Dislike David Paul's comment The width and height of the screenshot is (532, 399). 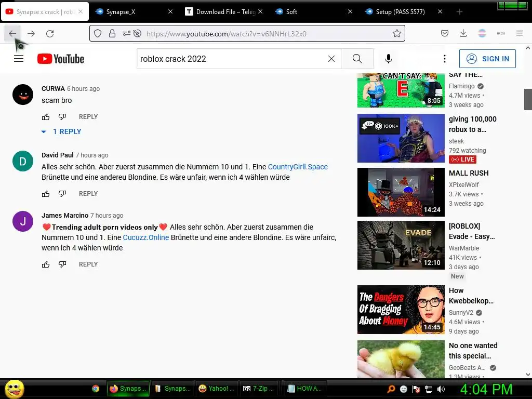(x=62, y=194)
